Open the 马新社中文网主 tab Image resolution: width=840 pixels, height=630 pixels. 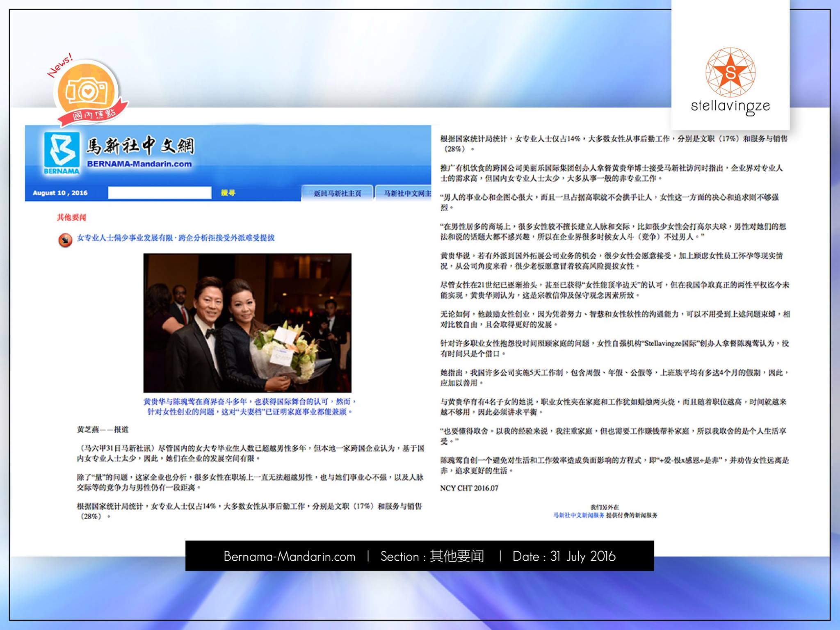coord(404,193)
